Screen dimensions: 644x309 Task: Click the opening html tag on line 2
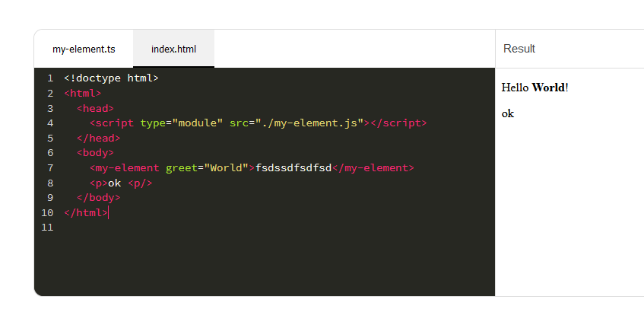click(83, 94)
